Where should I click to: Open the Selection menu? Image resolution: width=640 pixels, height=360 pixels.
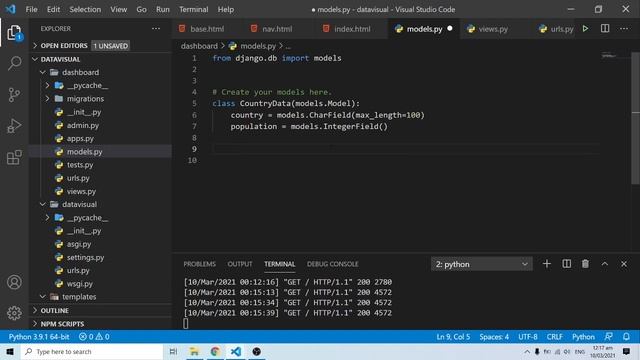click(x=85, y=9)
